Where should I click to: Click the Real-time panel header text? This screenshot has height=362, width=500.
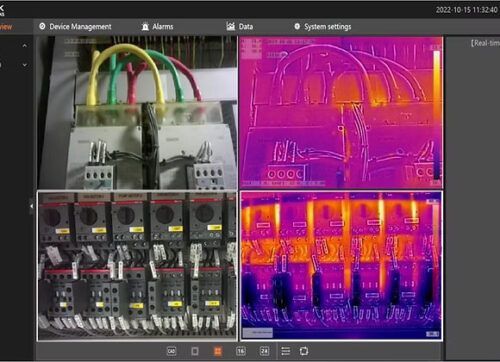click(485, 43)
